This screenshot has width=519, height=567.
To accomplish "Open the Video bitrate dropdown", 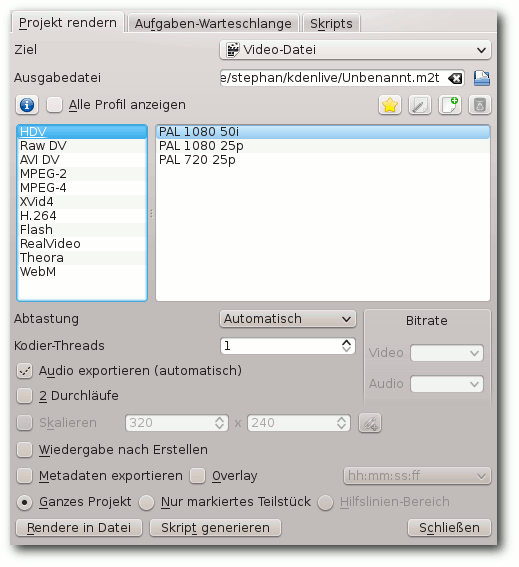I will point(447,353).
